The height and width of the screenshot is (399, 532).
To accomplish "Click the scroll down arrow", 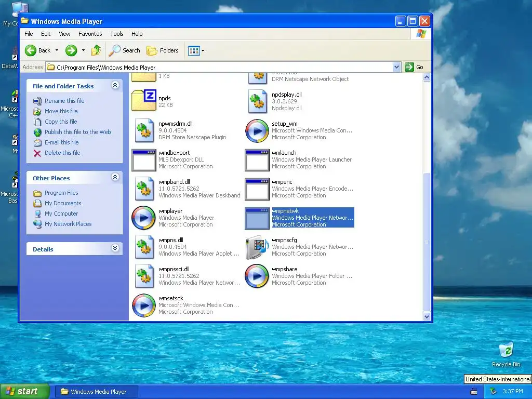I will click(427, 316).
